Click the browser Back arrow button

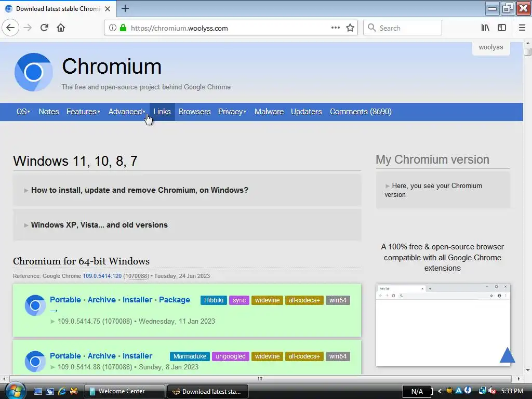tap(10, 28)
